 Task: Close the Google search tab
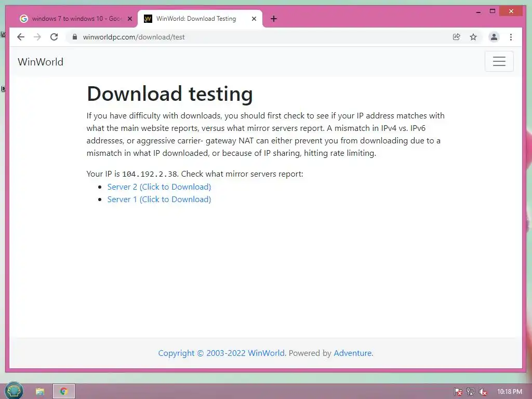point(129,19)
